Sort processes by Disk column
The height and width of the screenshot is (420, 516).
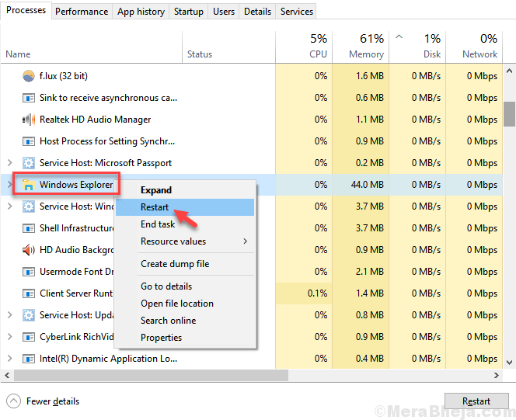click(x=417, y=47)
